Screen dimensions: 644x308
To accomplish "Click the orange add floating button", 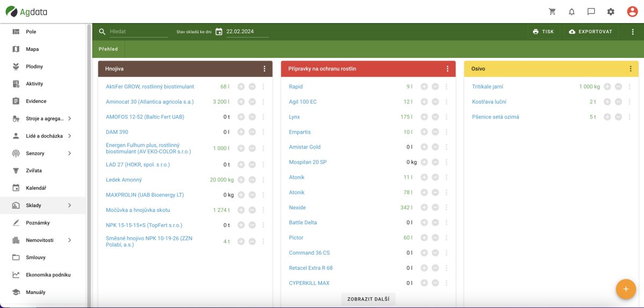I will [625, 289].
